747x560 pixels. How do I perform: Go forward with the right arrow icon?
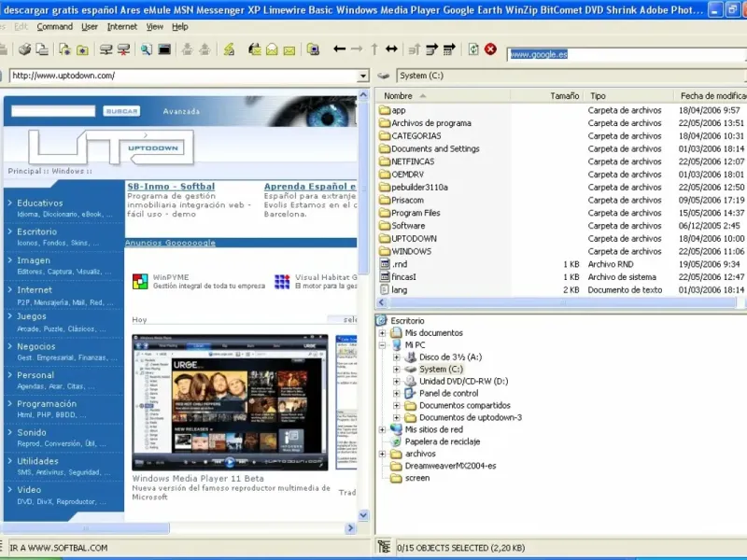357,49
